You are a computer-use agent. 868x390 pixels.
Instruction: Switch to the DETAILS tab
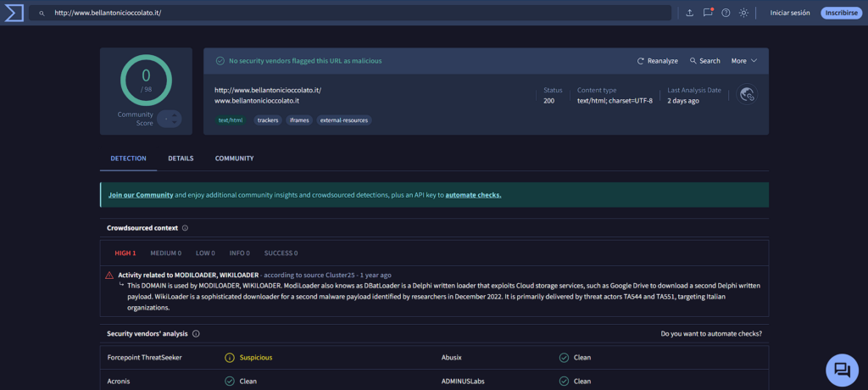tap(181, 159)
